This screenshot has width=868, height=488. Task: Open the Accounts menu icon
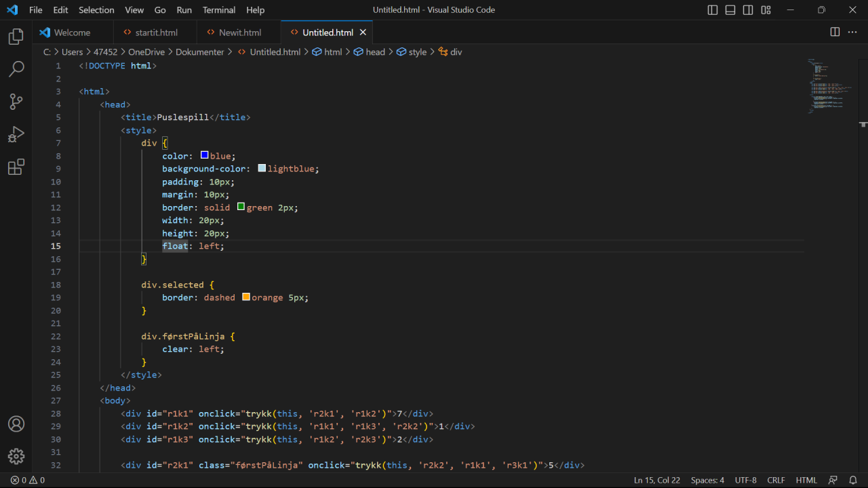coord(16,424)
